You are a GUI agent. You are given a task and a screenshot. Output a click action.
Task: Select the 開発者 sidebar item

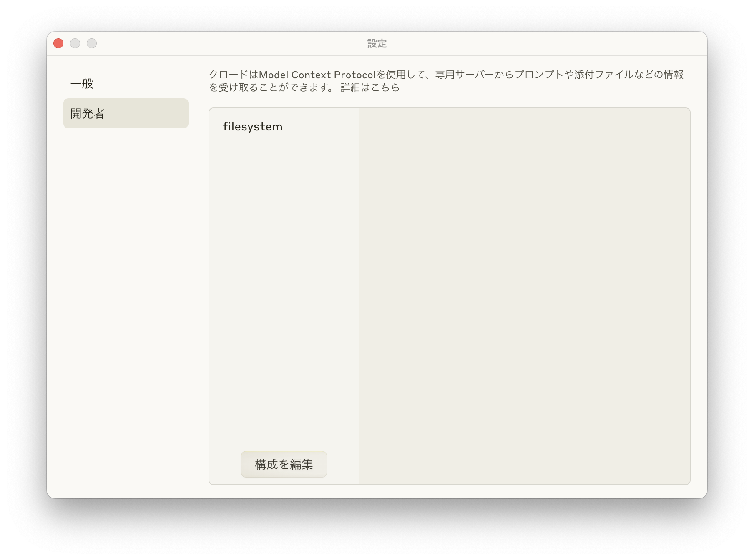pyautogui.click(x=126, y=113)
